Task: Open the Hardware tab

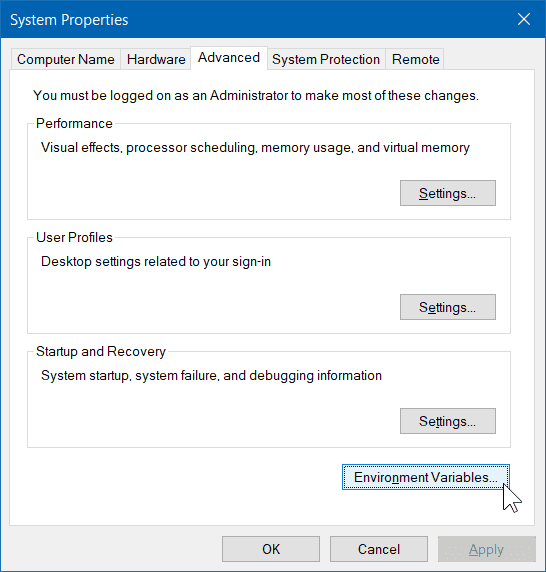Action: tap(156, 59)
